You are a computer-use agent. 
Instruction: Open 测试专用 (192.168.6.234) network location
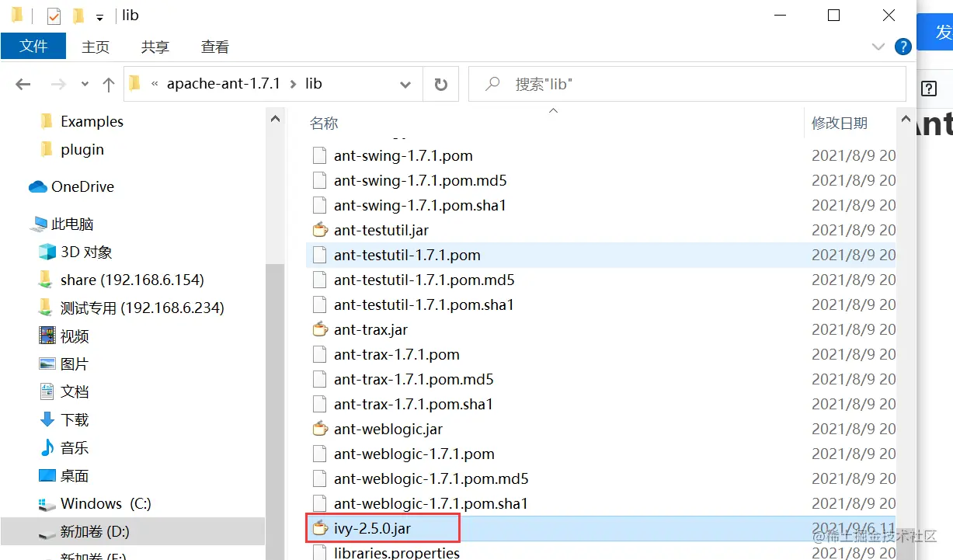click(x=142, y=308)
